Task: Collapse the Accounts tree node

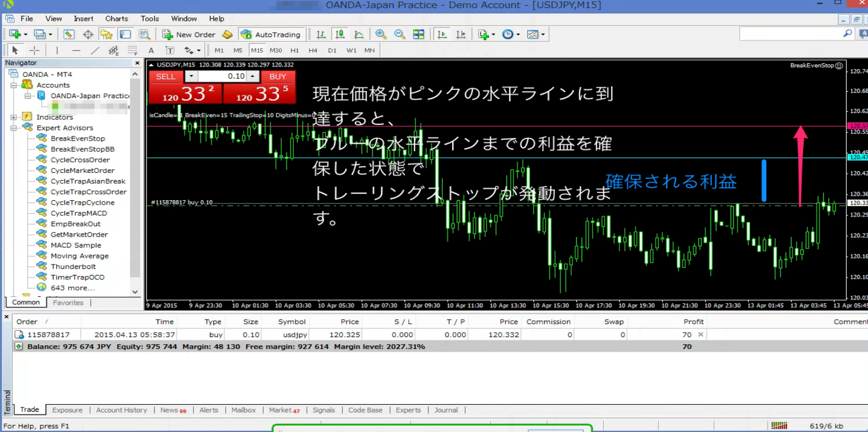Action: coord(14,85)
